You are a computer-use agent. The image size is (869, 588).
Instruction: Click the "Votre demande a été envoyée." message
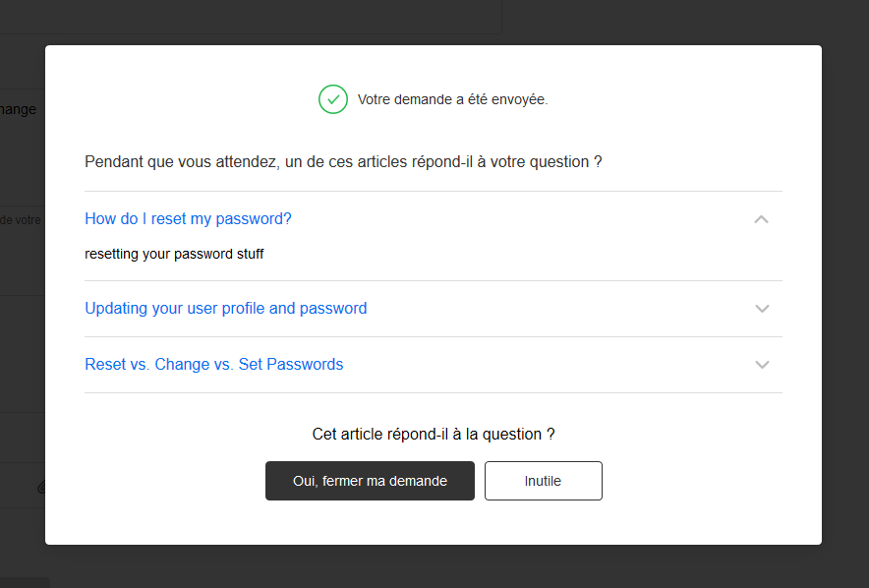[x=452, y=100]
